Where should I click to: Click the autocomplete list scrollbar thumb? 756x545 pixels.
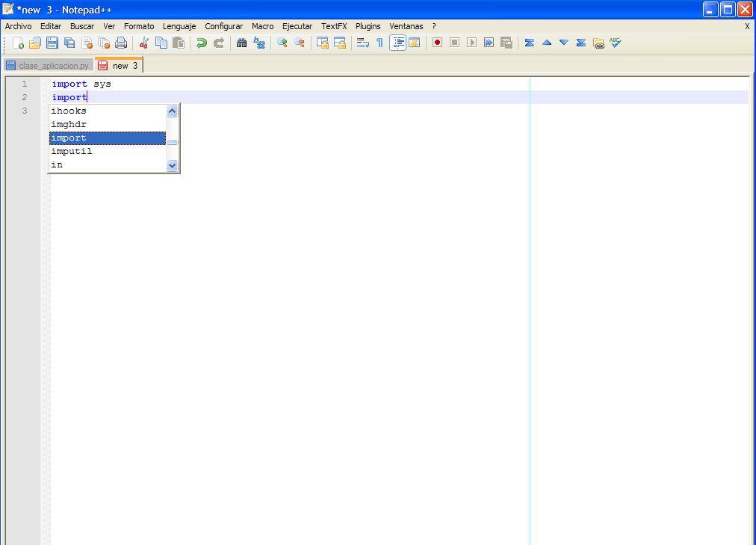[172, 142]
